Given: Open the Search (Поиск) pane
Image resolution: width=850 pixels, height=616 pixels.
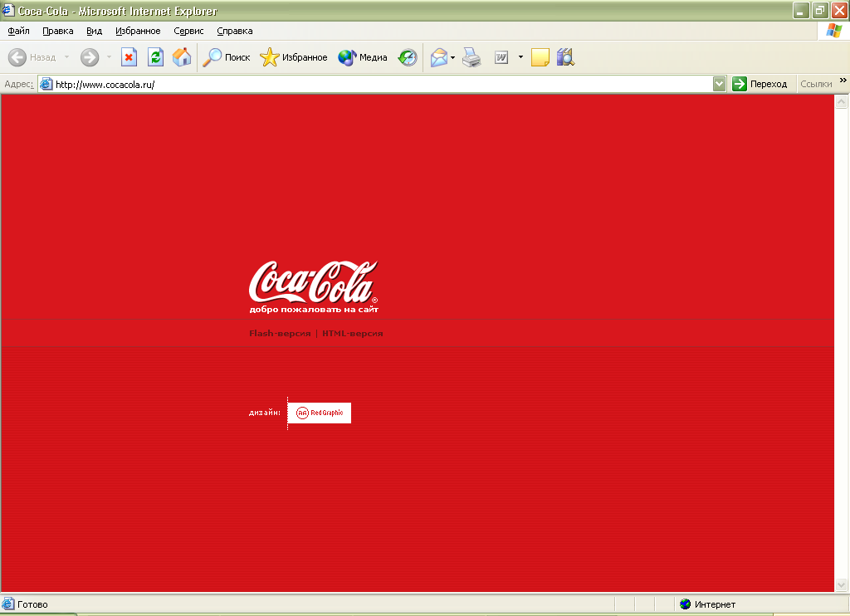Looking at the screenshot, I should point(226,57).
